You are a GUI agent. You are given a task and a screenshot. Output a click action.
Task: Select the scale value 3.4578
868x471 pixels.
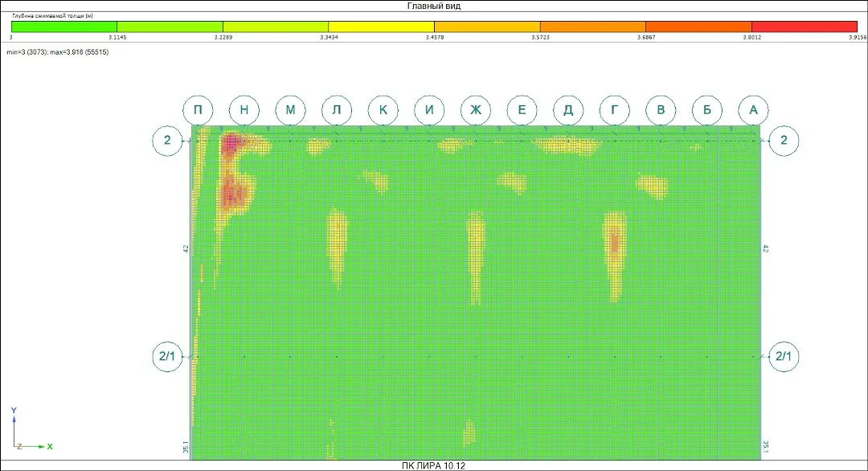435,37
